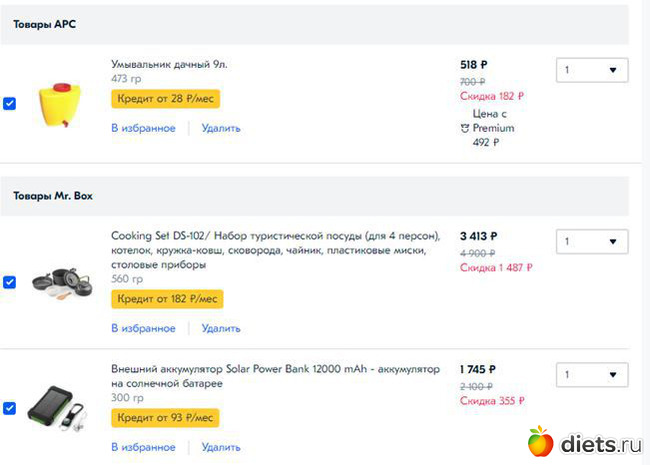This screenshot has height=465, width=650.
Task: Open quantity dropdown for Умывальник дачный
Action: (x=592, y=70)
